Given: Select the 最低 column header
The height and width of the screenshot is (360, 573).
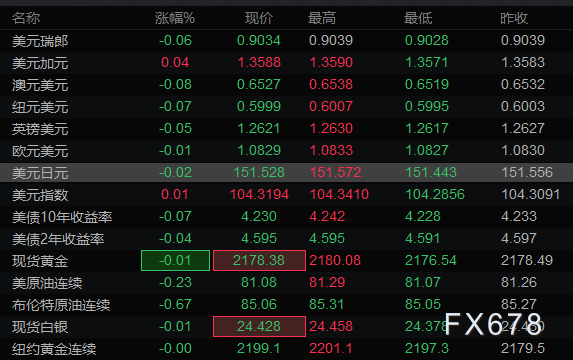Looking at the screenshot, I should tap(418, 18).
